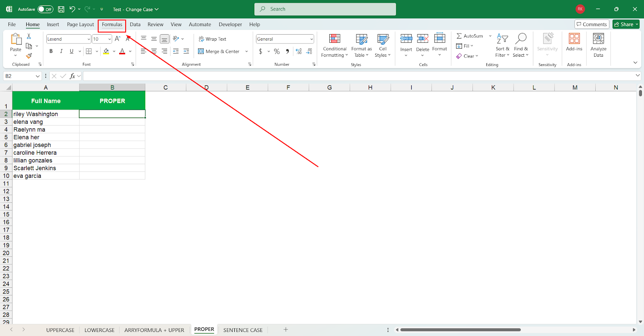Open the Add-ins icon
This screenshot has height=336, width=644.
pos(574,39)
